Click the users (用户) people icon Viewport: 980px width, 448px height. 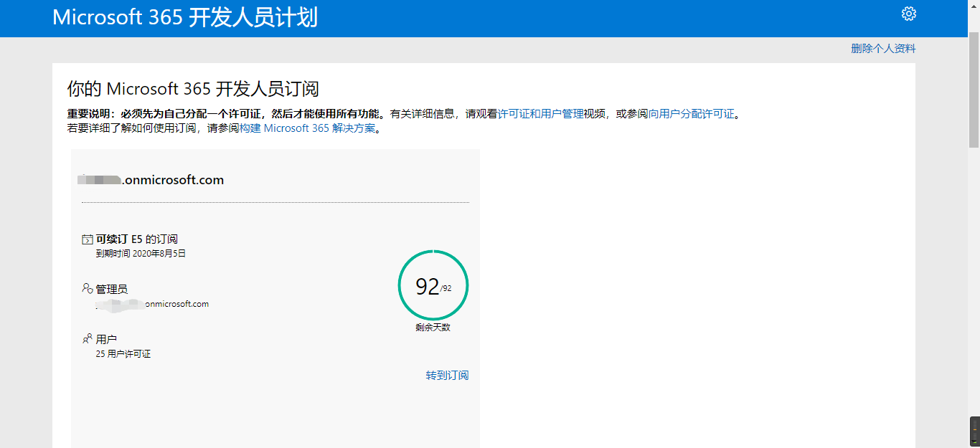(x=87, y=338)
